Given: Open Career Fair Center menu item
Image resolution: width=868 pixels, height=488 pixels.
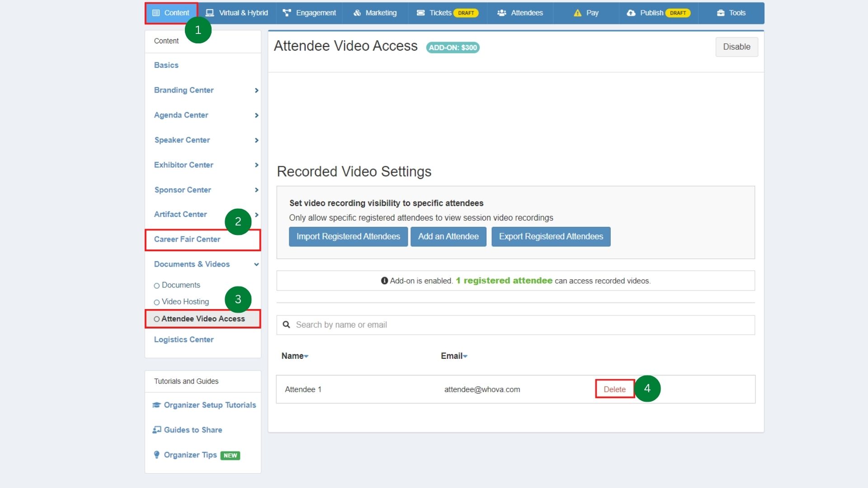Looking at the screenshot, I should pos(187,239).
